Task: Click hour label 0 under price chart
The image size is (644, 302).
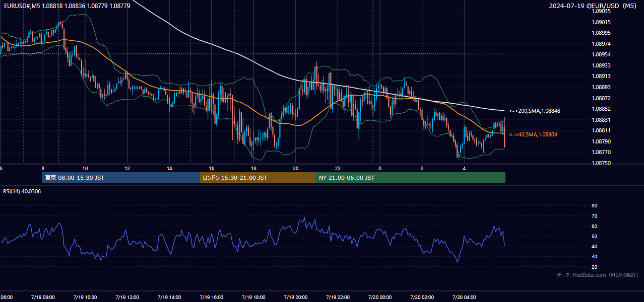Action: coord(380,168)
